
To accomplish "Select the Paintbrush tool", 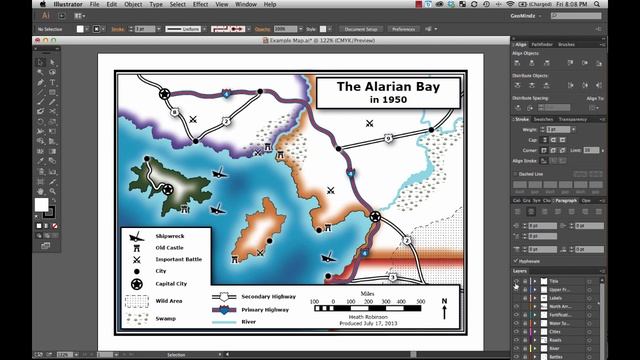I will coord(40,102).
